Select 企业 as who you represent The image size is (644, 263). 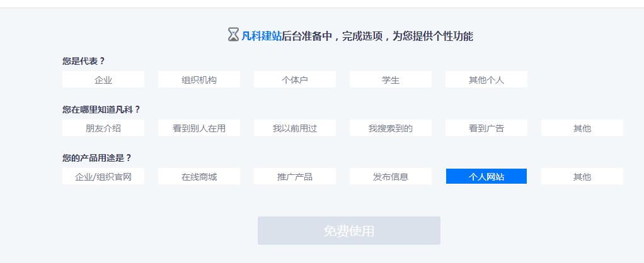point(103,80)
